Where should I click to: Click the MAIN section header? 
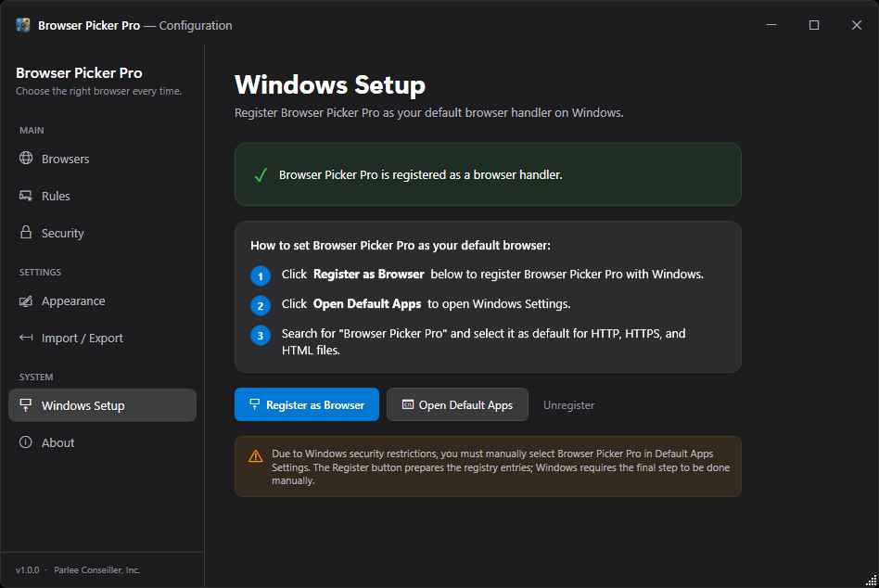click(x=32, y=130)
